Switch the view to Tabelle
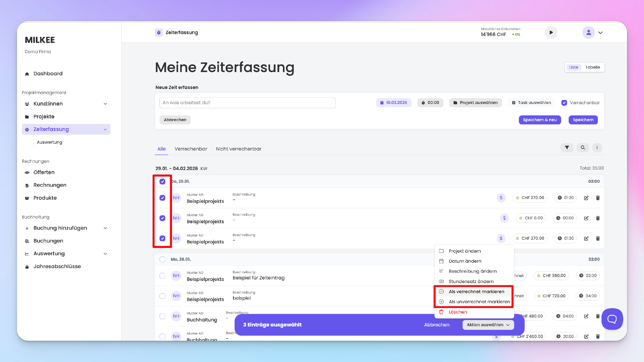The height and width of the screenshot is (362, 644). click(592, 67)
